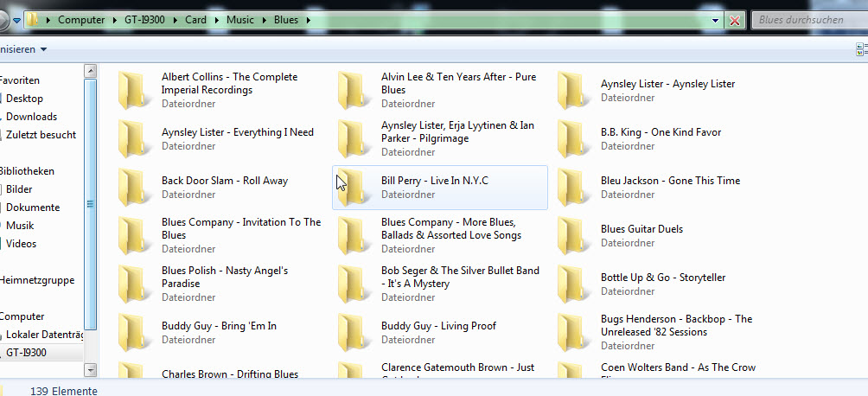
Task: Open the address bar history dropdown
Action: click(x=715, y=21)
